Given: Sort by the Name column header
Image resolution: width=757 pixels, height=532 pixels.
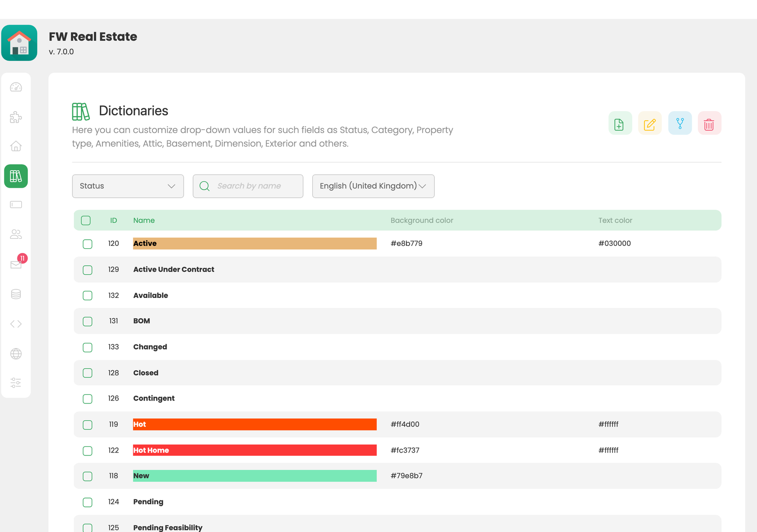Looking at the screenshot, I should (144, 220).
